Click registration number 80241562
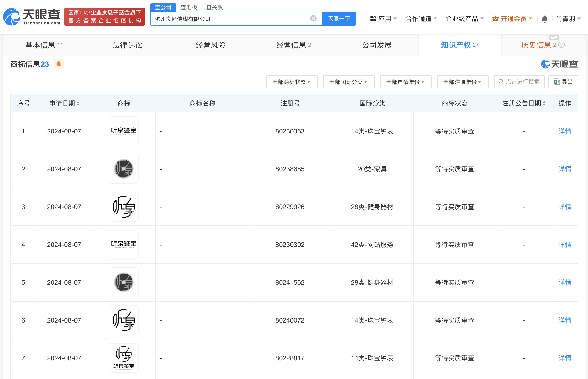 click(x=290, y=283)
